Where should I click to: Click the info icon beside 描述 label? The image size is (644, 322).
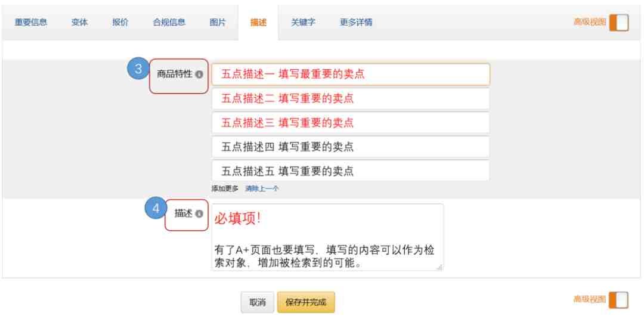[x=199, y=214]
